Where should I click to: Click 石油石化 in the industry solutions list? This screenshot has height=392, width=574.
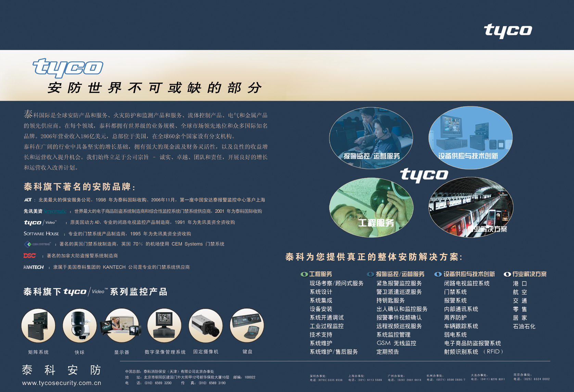[x=524, y=326]
